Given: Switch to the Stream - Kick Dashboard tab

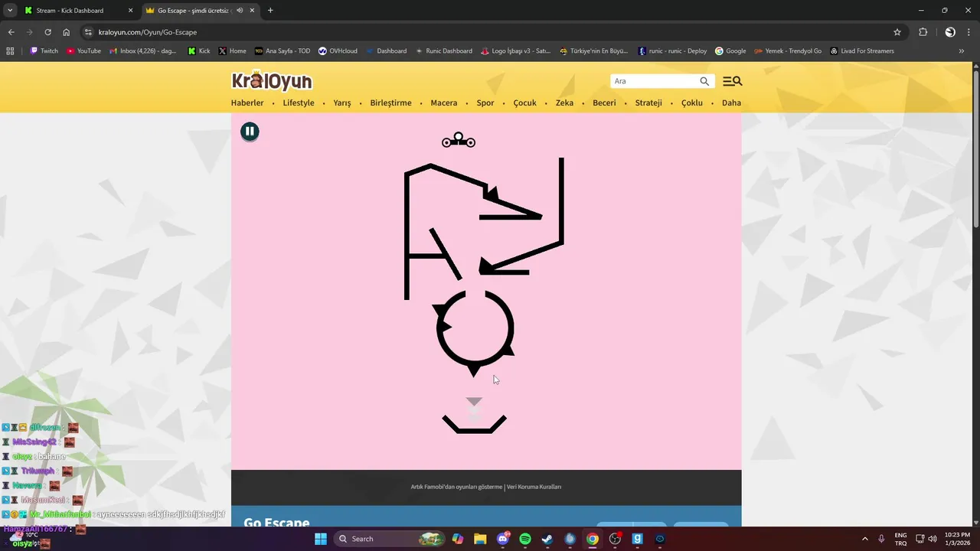Looking at the screenshot, I should pyautogui.click(x=78, y=11).
